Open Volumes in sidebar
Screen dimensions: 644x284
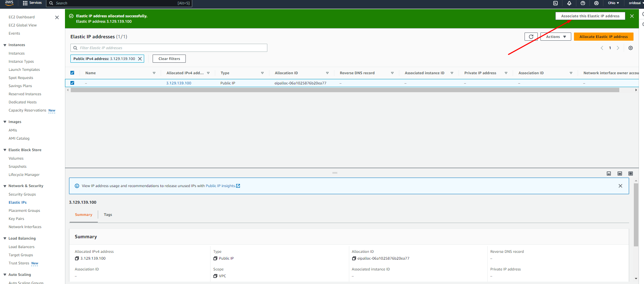click(x=16, y=159)
